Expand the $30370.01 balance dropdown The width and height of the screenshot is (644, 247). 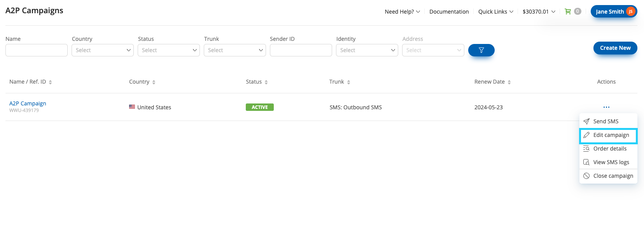(539, 12)
